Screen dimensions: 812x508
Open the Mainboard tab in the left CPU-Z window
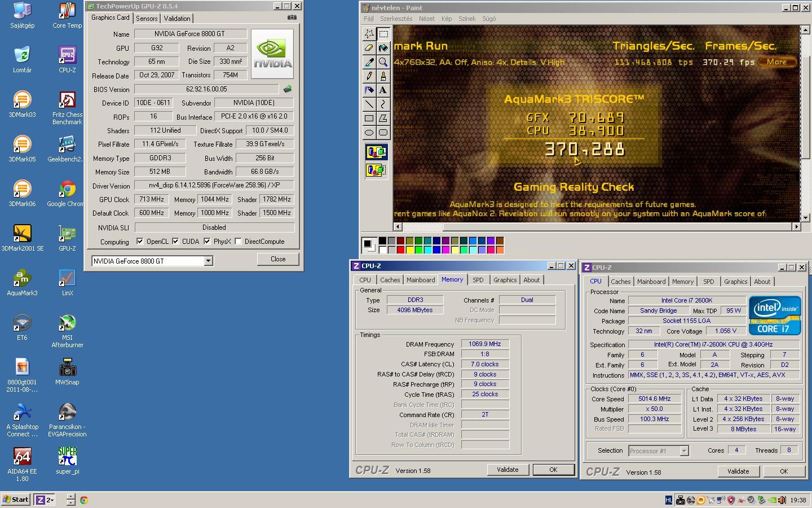[x=421, y=280]
